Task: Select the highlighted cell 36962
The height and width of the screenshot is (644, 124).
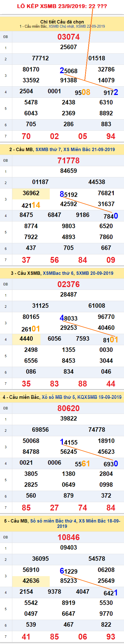Action: pyautogui.click(x=31, y=194)
